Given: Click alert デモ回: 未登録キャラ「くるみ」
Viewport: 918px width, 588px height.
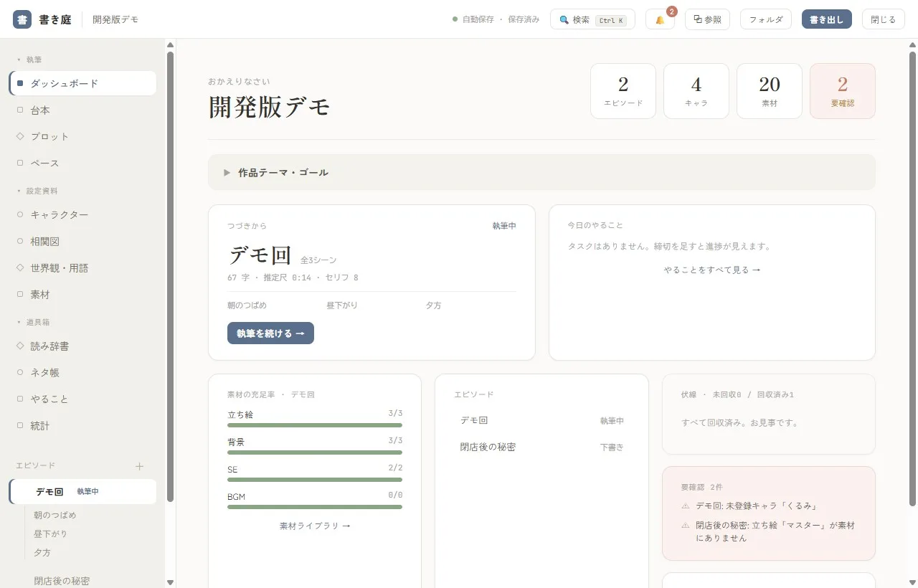Looking at the screenshot, I should (756, 506).
